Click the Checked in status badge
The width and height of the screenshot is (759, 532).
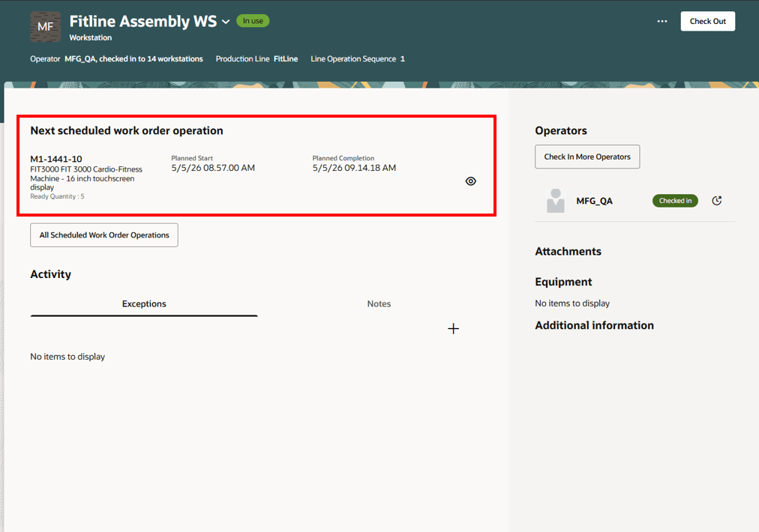pos(675,201)
